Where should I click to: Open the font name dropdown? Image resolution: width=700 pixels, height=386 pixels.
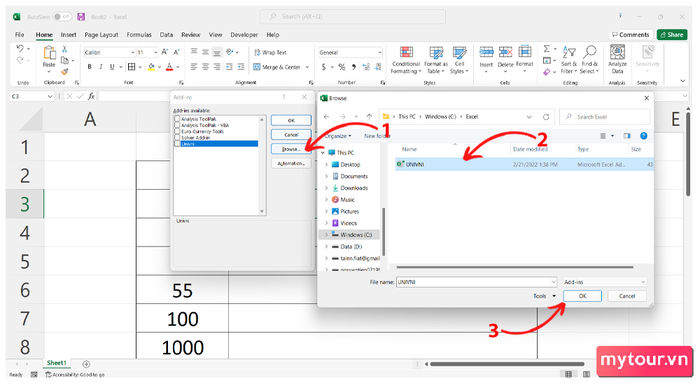(133, 53)
